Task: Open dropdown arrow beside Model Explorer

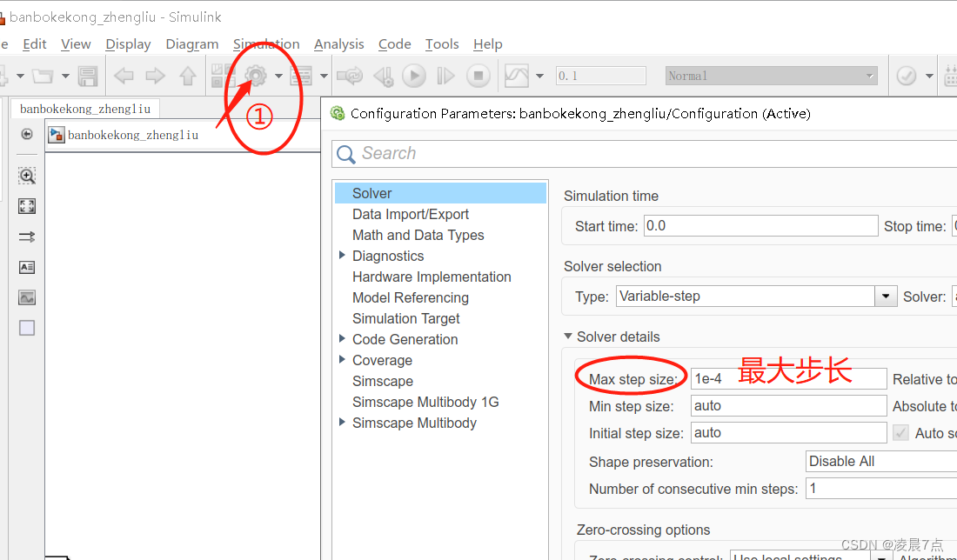Action: point(325,77)
